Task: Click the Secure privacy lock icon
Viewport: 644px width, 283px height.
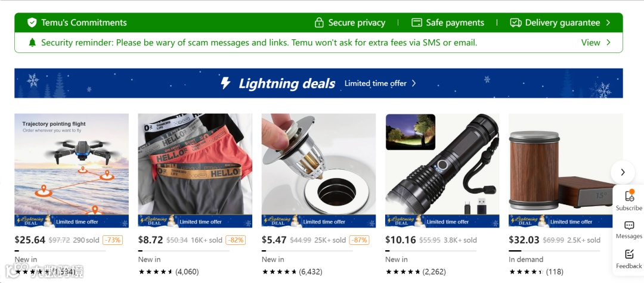Action: pos(318,23)
